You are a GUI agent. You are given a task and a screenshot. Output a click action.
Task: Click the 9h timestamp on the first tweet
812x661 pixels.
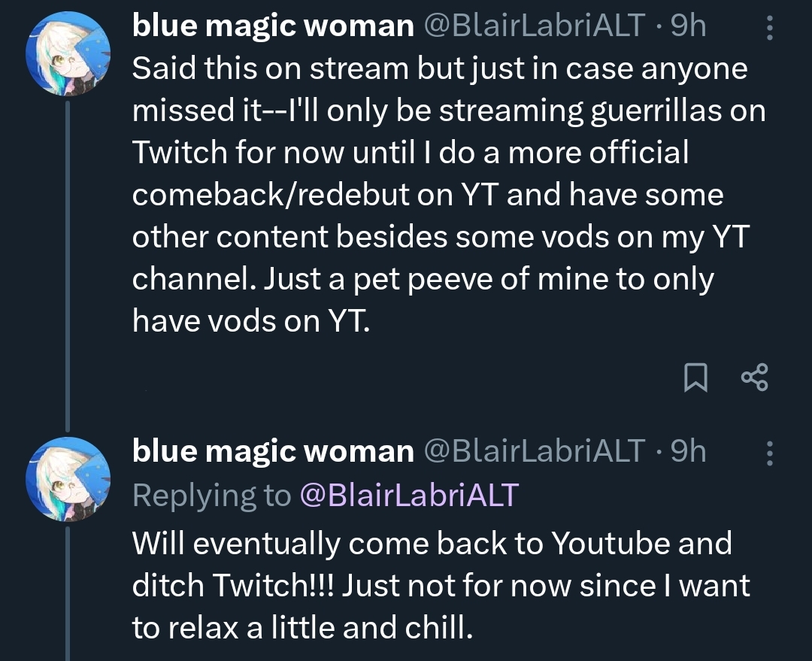tap(688, 26)
